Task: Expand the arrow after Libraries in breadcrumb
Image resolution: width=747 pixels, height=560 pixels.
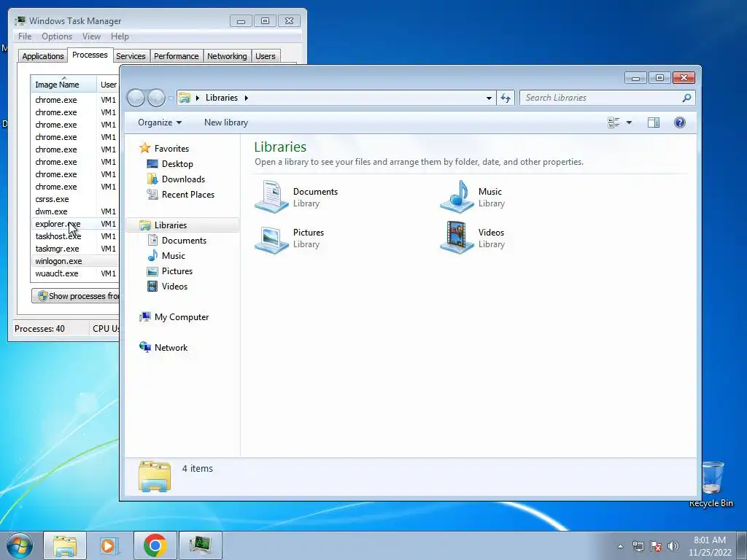Action: pos(247,98)
